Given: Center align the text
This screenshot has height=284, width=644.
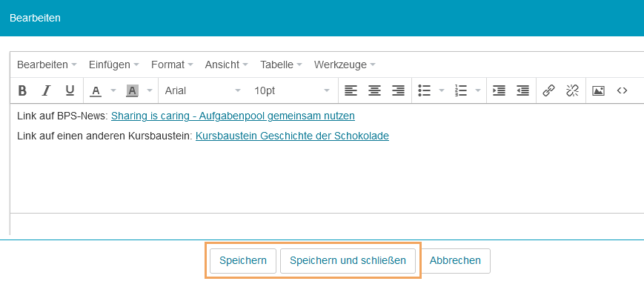Looking at the screenshot, I should tap(374, 90).
